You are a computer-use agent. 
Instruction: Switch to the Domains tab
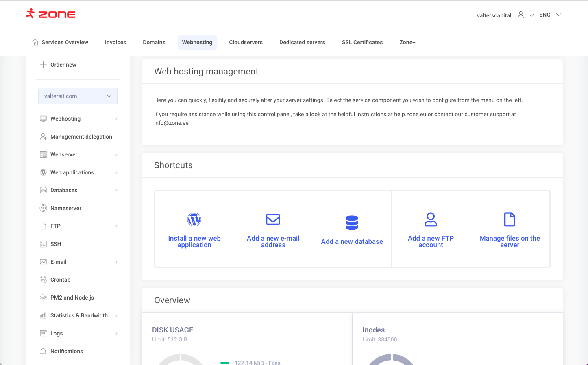point(154,42)
